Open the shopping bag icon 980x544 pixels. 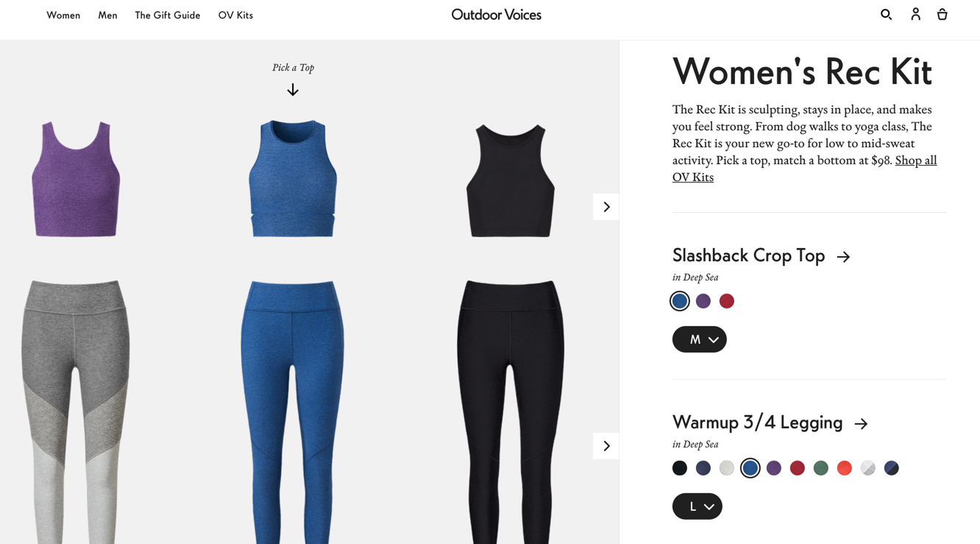pyautogui.click(x=942, y=14)
